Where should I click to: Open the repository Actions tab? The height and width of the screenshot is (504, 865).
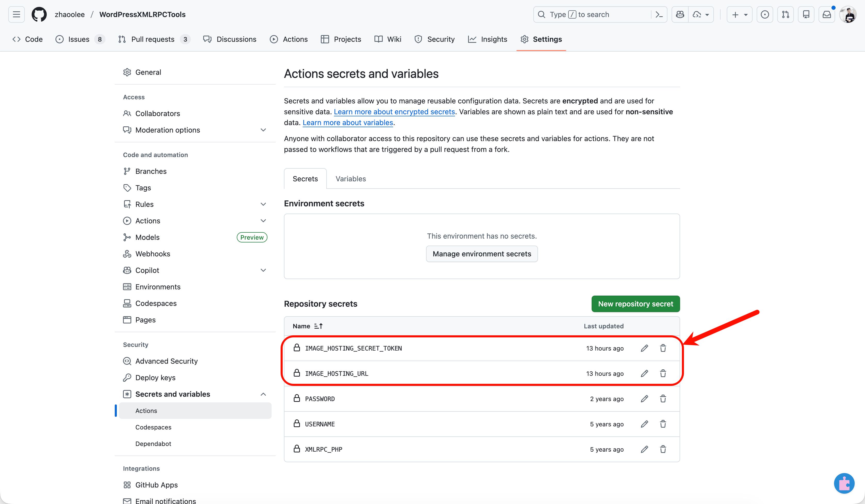289,39
